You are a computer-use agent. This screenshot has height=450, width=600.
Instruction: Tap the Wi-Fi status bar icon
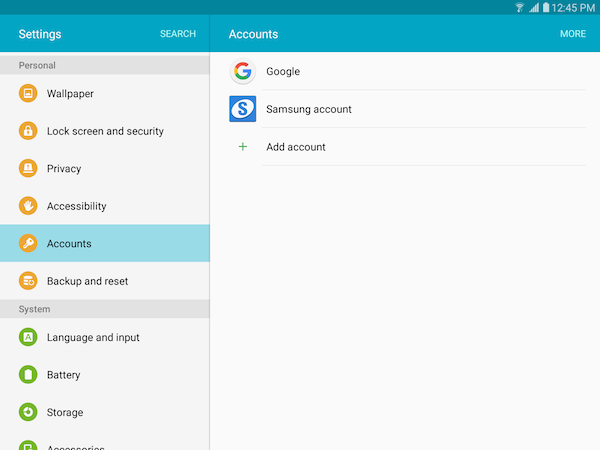tap(519, 7)
